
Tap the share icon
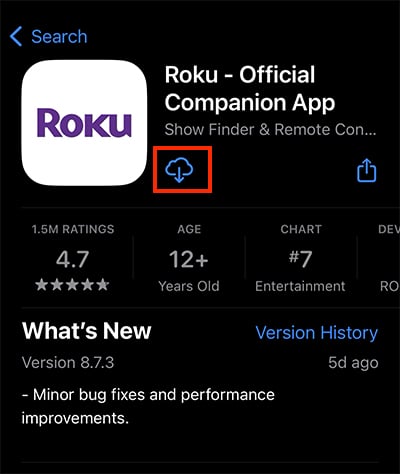coord(367,170)
